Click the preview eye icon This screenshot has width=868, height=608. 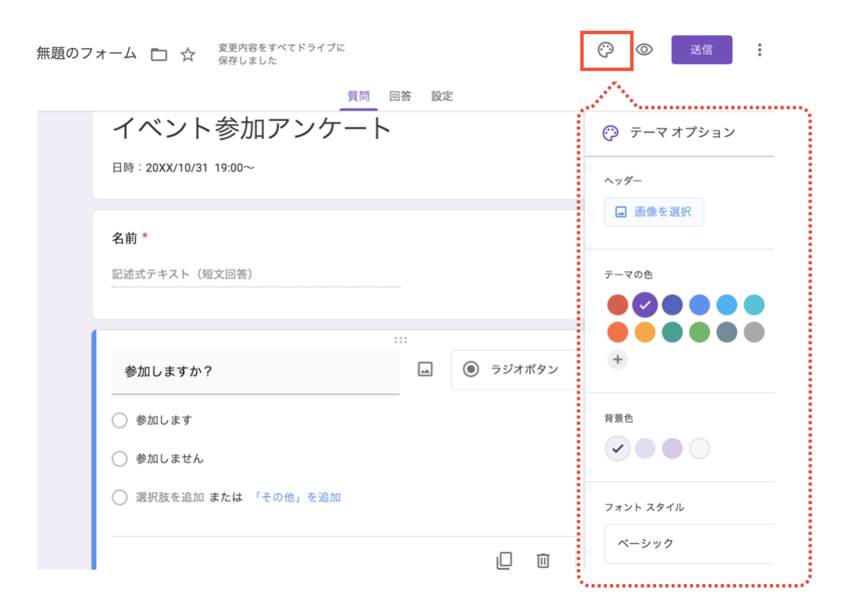tap(644, 49)
